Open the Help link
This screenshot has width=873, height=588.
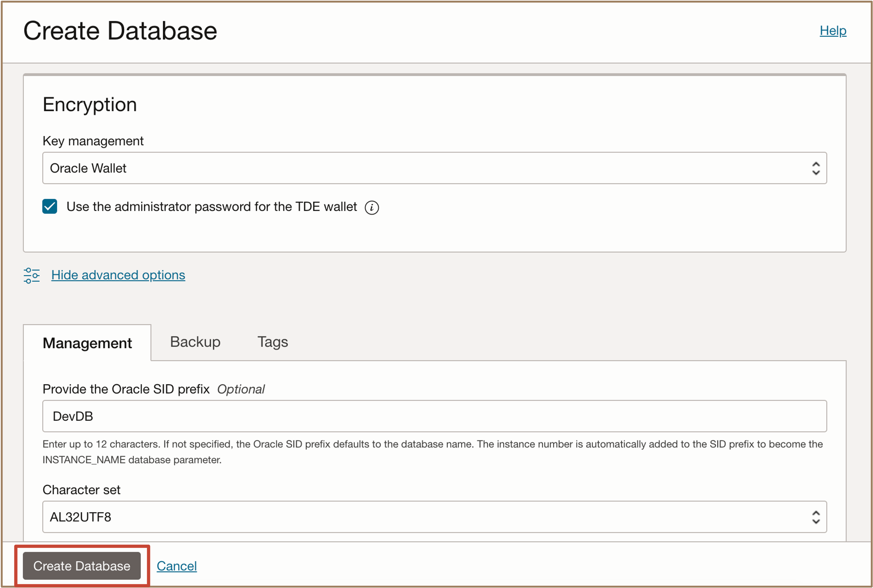click(833, 31)
